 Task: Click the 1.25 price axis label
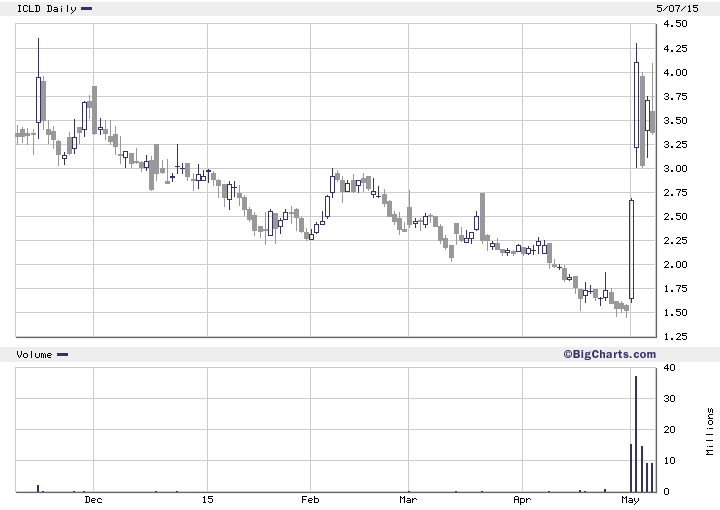tap(675, 336)
